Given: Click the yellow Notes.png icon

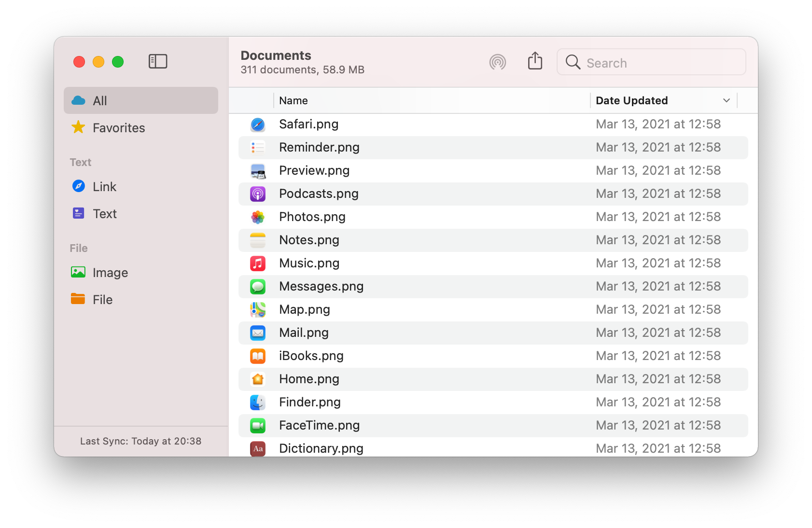Looking at the screenshot, I should pos(258,240).
